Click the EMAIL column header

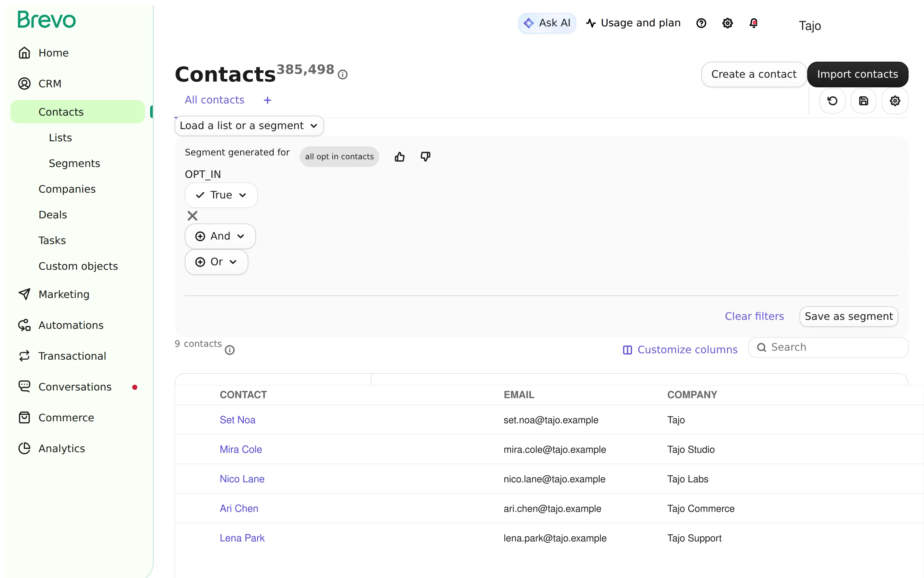pos(519,395)
